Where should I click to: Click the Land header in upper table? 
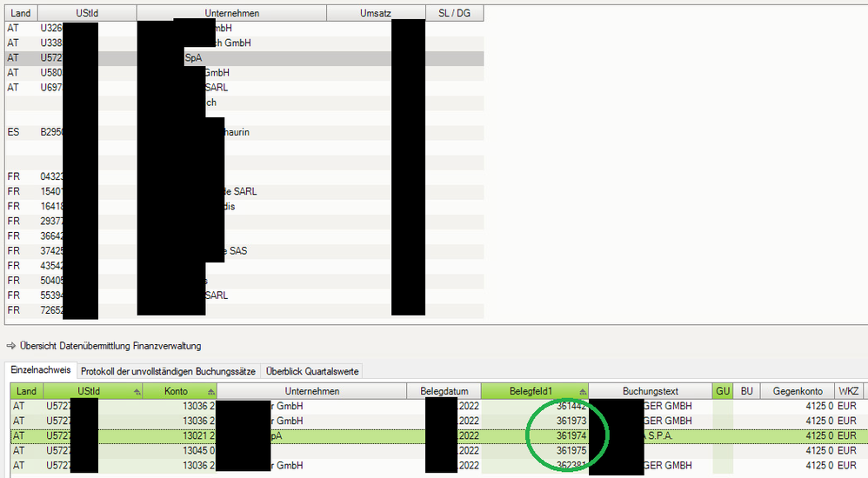pos(20,14)
